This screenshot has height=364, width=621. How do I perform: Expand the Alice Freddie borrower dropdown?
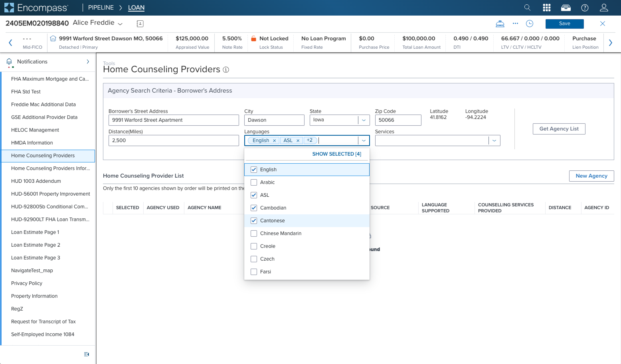click(x=120, y=24)
